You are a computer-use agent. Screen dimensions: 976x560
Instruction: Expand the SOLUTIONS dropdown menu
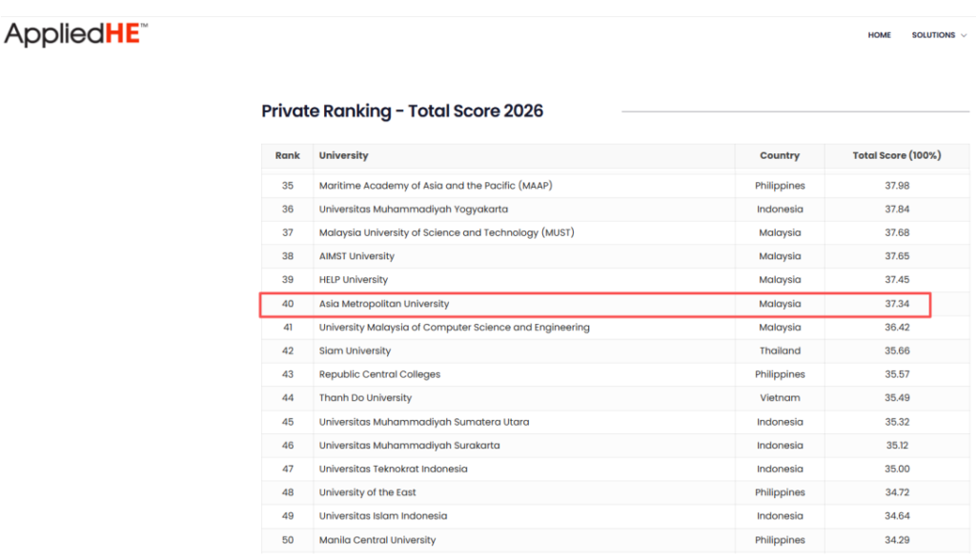[x=933, y=35]
